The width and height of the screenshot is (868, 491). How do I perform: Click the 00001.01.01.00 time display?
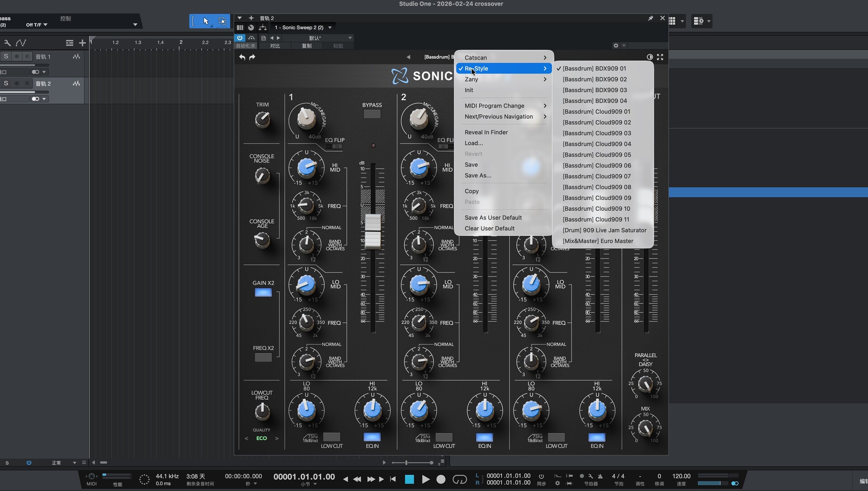304,477
